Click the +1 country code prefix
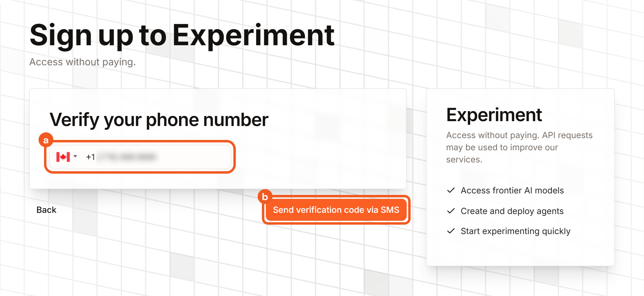 pos(90,157)
